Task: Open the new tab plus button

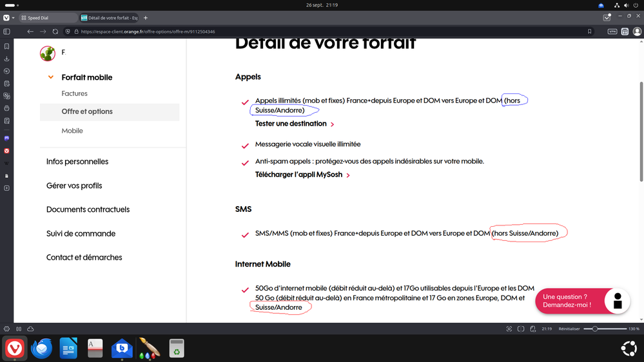Action: point(146,18)
